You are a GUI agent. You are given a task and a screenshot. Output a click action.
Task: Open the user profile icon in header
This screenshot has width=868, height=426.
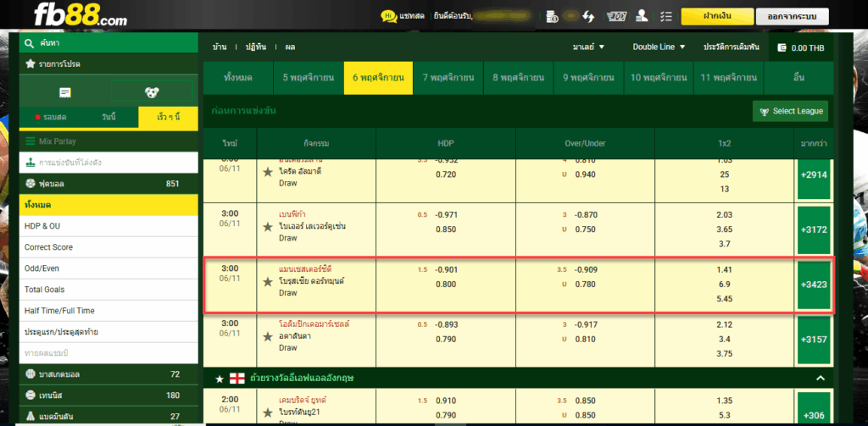point(643,16)
